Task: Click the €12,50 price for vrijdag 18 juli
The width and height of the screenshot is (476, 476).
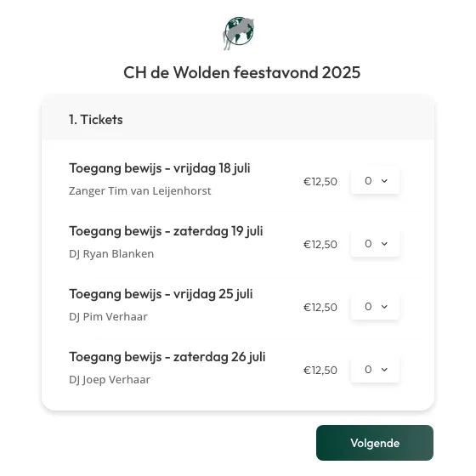Action: tap(320, 182)
